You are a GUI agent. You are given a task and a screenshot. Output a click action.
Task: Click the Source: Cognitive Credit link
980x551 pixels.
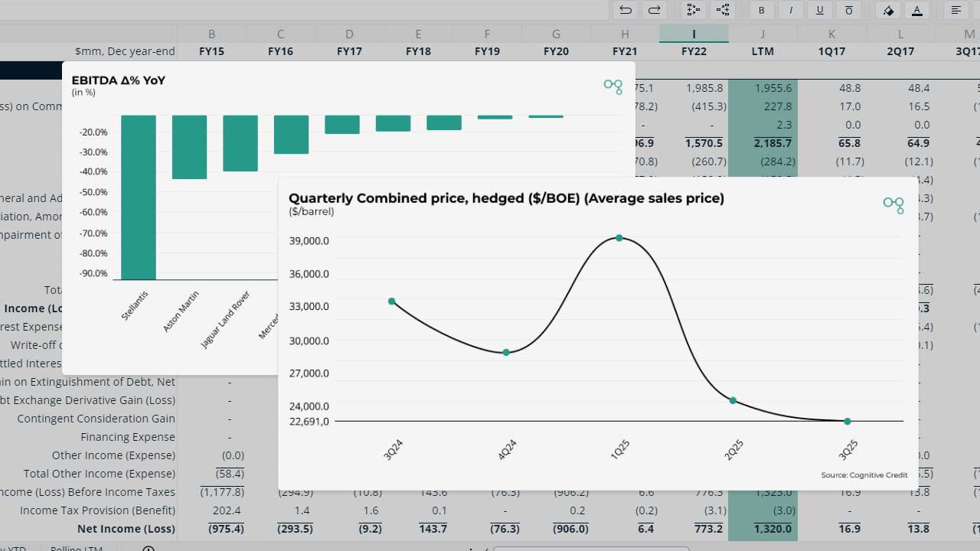pyautogui.click(x=864, y=474)
